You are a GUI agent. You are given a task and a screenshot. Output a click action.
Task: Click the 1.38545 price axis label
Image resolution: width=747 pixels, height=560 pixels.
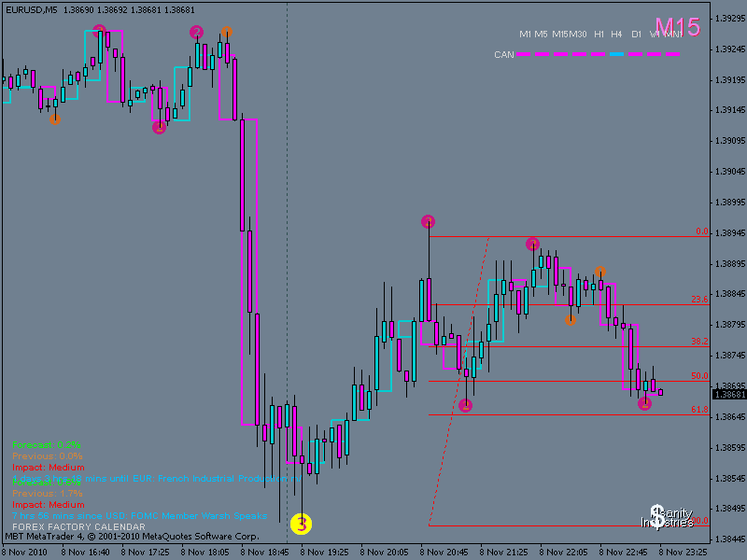pos(730,478)
